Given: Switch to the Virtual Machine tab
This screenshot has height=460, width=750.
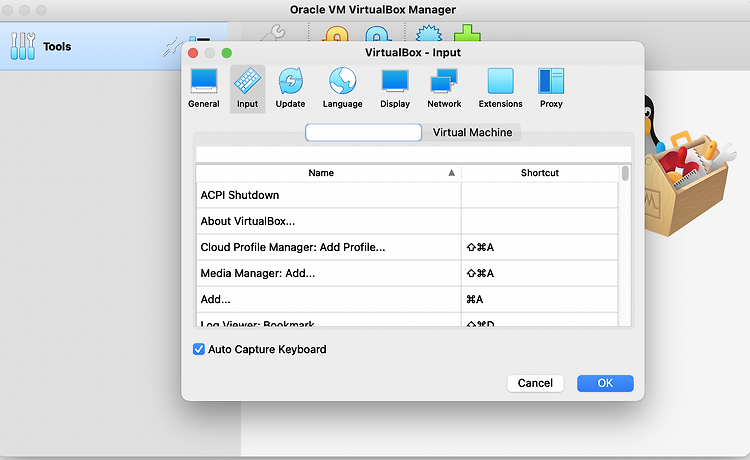Looking at the screenshot, I should pos(472,132).
